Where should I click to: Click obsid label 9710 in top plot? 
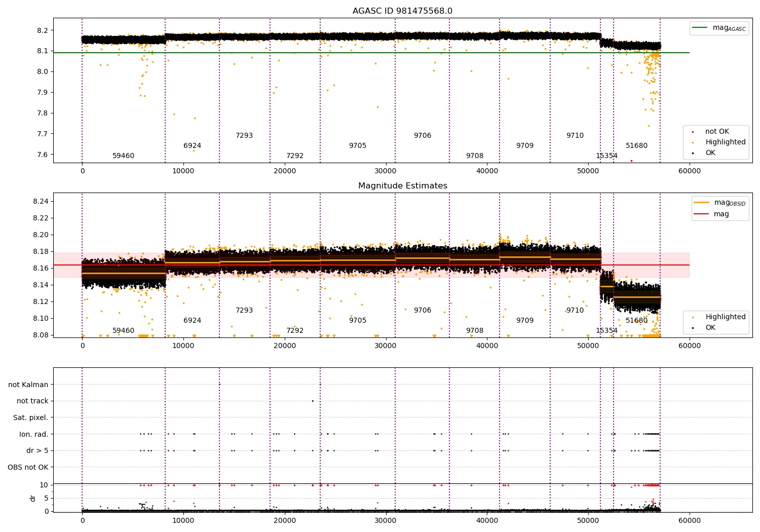click(575, 136)
